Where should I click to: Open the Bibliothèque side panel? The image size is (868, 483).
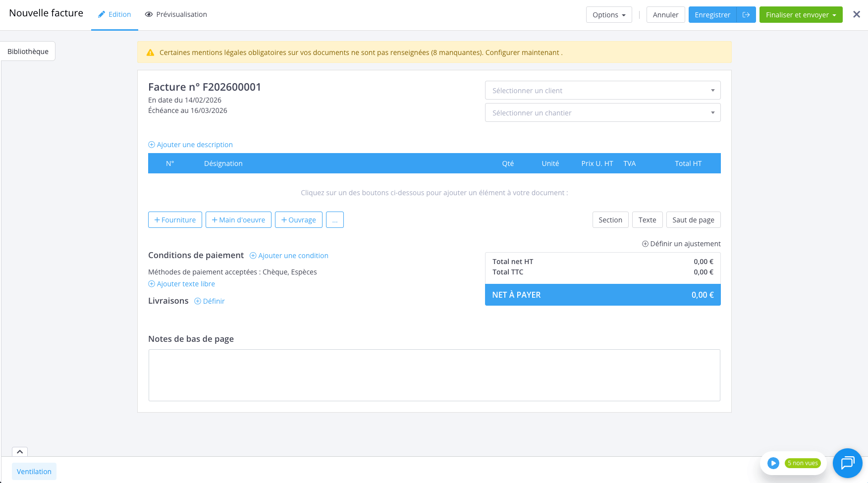point(28,52)
